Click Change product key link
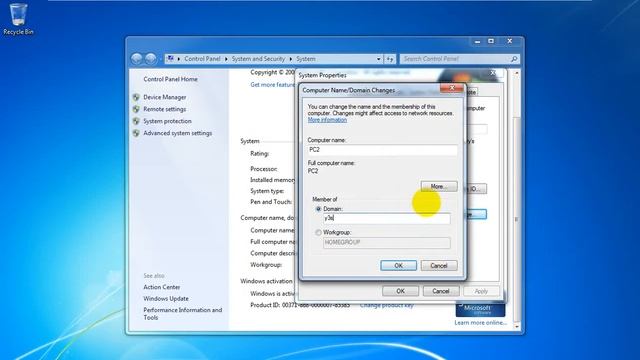The image size is (640, 360). tap(387, 305)
